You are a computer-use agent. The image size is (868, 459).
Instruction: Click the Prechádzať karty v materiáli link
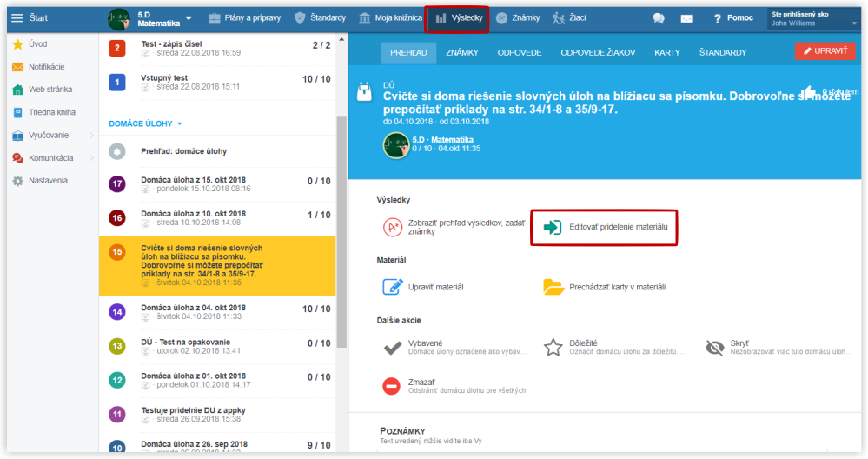(617, 288)
